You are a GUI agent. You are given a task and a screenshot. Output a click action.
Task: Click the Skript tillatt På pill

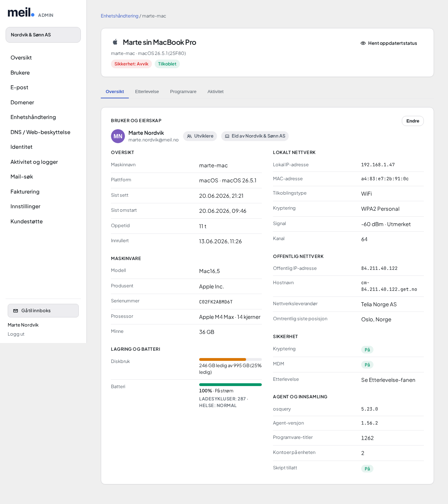[x=367, y=469]
